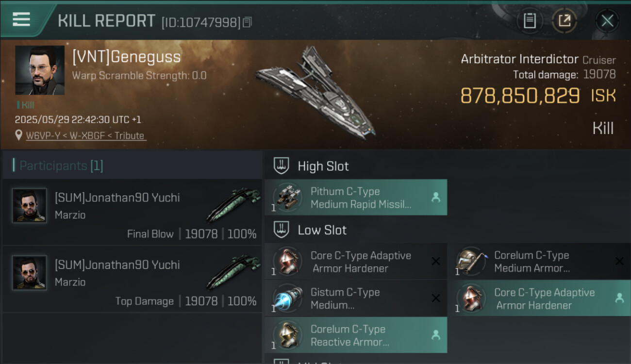Select the destroyed Core C-Type Adaptive Armor Hardener
The image size is (631, 364).
tap(356, 262)
